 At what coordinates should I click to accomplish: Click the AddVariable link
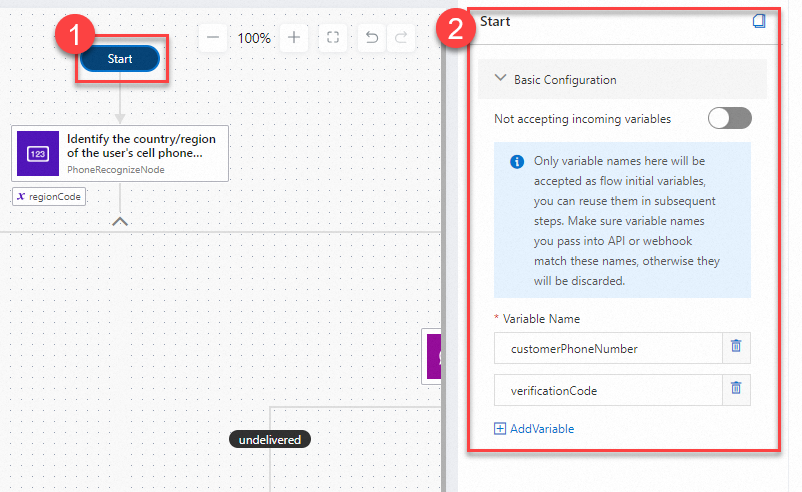(x=542, y=429)
